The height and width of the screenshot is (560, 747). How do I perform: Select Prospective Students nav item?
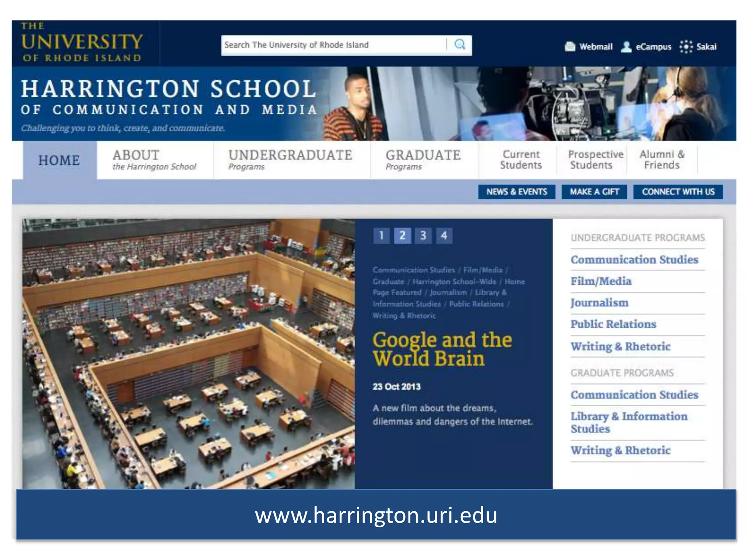point(596,160)
